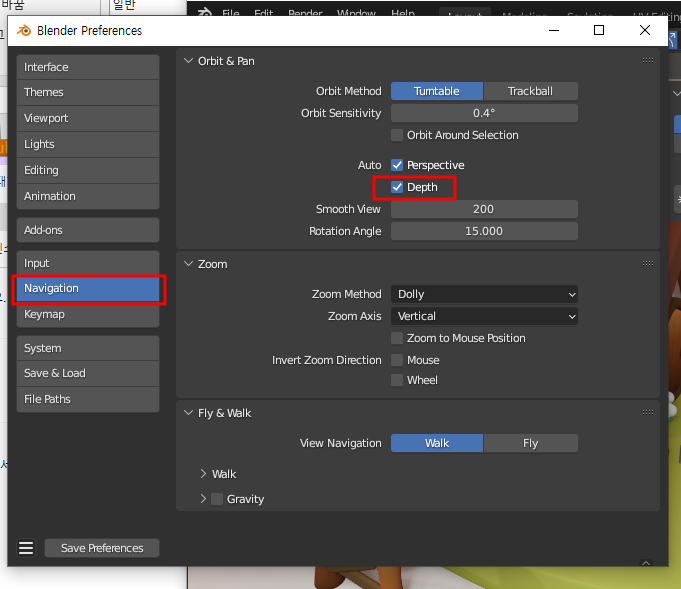Open the hamburger preferences menu icon
This screenshot has height=589, width=681.
[x=26, y=548]
